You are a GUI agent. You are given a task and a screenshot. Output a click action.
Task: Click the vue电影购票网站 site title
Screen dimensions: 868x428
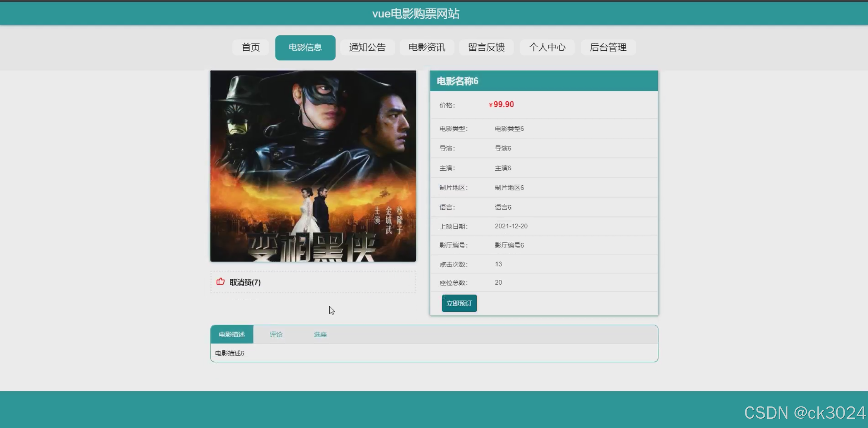[x=415, y=14]
